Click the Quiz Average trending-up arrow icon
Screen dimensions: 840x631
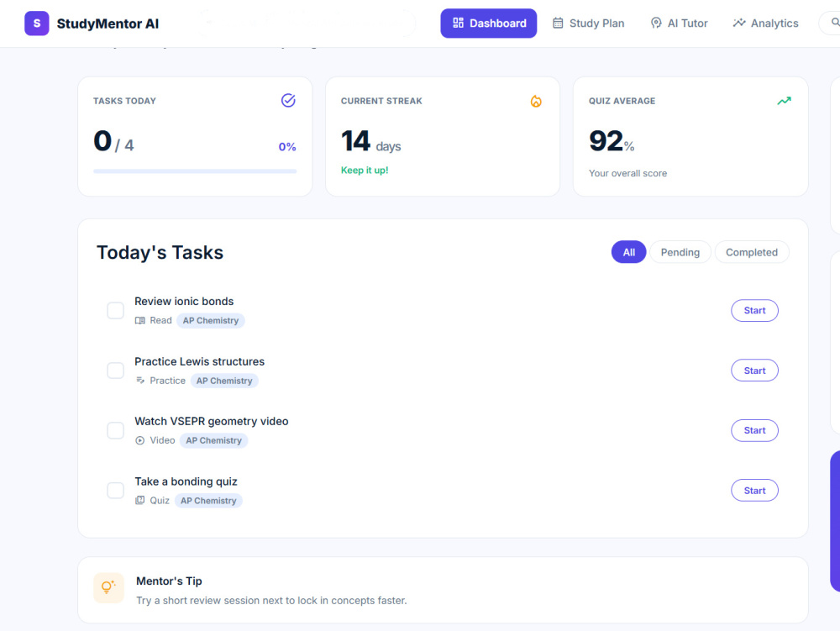click(784, 101)
